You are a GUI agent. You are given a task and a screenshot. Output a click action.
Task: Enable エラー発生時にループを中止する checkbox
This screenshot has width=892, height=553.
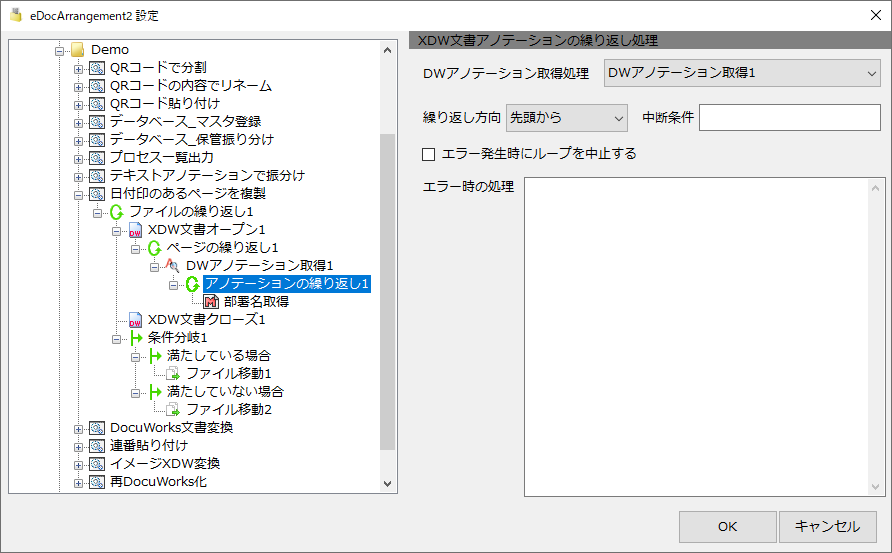click(428, 154)
